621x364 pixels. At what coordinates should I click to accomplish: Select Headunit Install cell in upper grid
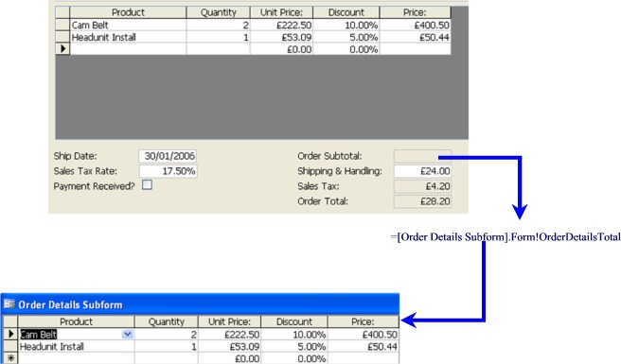128,37
